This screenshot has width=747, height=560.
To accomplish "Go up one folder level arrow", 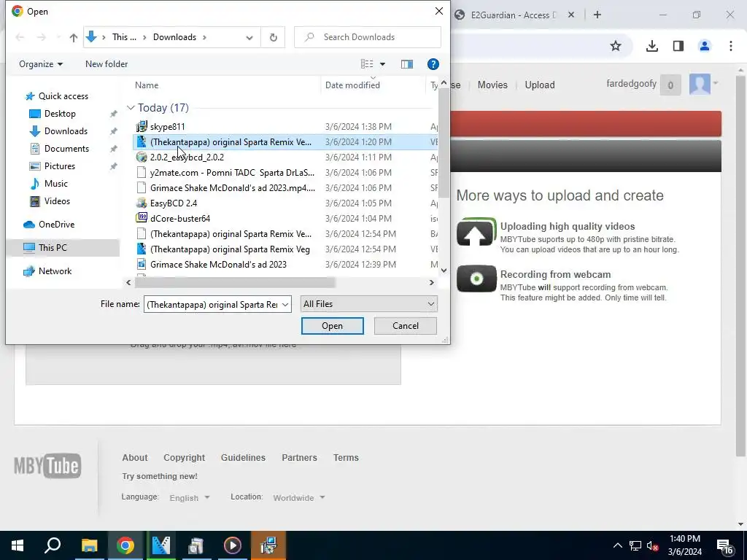I will click(x=74, y=38).
